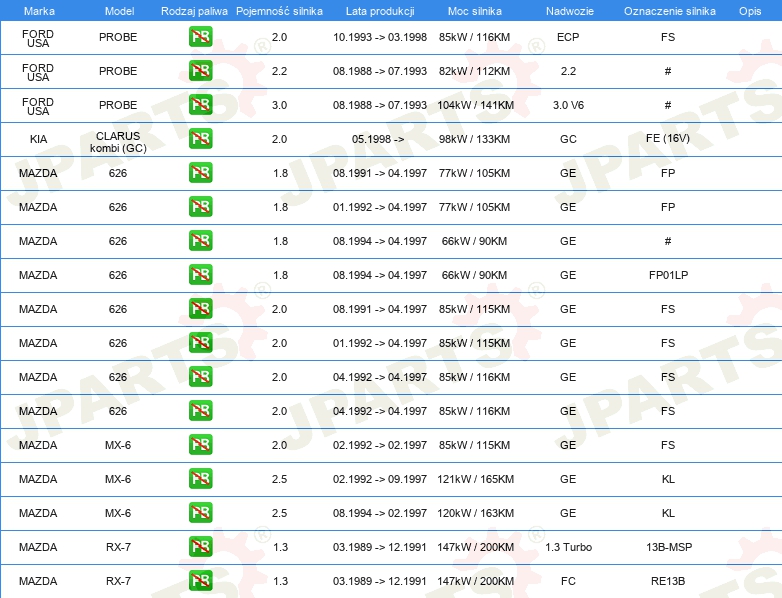Click fuel icon for Mazda 626 1.8 from 01.1992
The height and width of the screenshot is (598, 782).
click(200, 207)
